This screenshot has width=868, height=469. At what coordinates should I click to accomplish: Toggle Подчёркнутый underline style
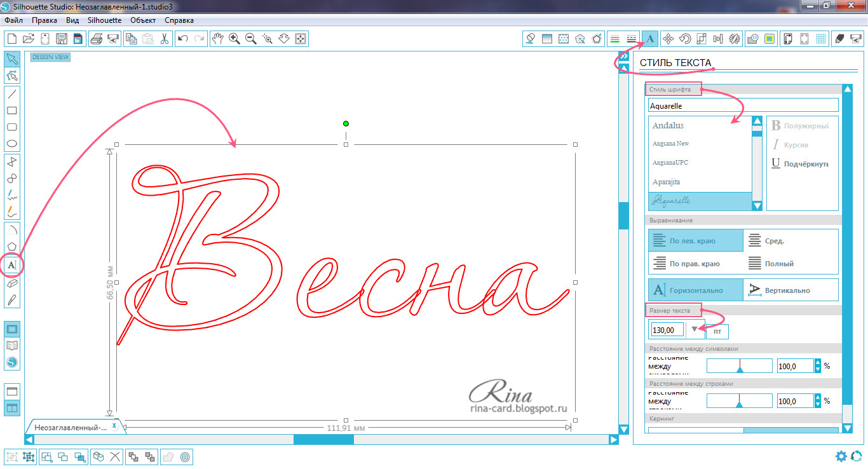tap(800, 163)
